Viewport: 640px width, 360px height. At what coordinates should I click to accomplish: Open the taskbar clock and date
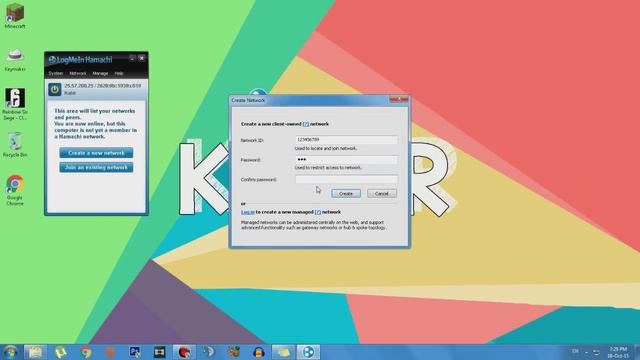618,352
